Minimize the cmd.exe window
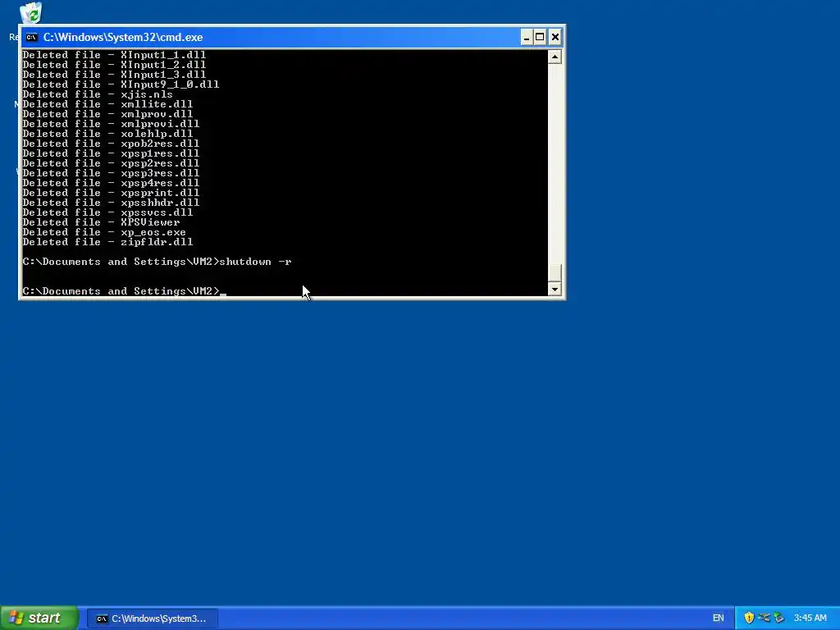The image size is (840, 630). tap(526, 37)
